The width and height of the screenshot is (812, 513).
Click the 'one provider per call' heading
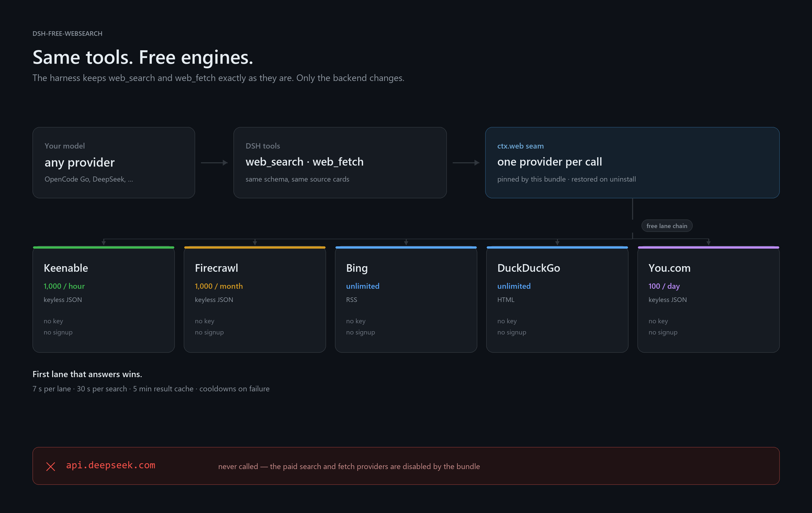(x=550, y=162)
